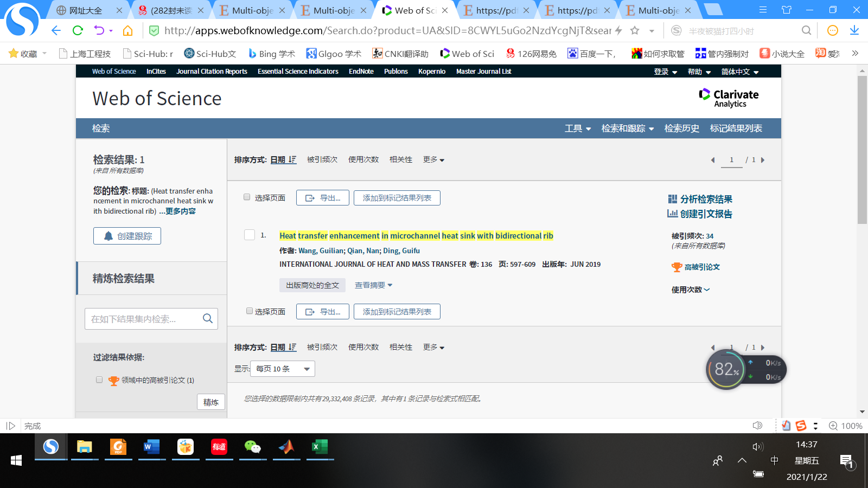Open Excel from the taskbar
868x488 pixels.
320,447
